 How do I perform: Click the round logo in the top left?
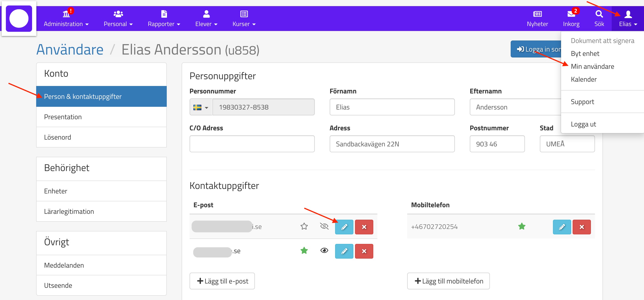coord(19,19)
